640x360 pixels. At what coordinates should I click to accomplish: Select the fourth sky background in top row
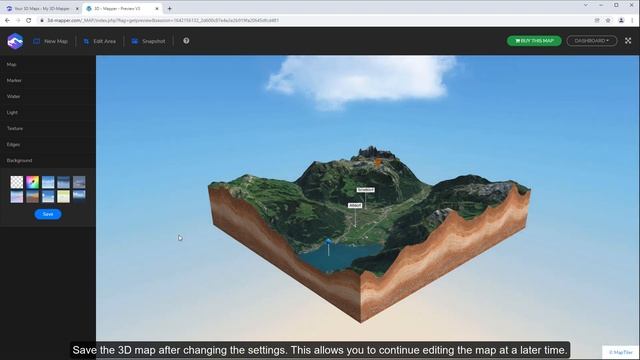pyautogui.click(x=63, y=182)
